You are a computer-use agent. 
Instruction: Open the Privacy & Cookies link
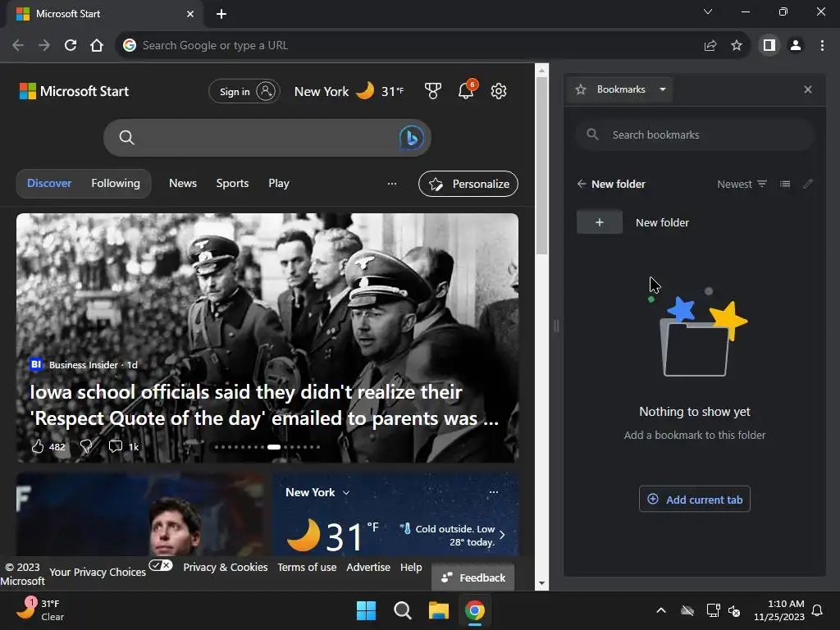pos(226,567)
